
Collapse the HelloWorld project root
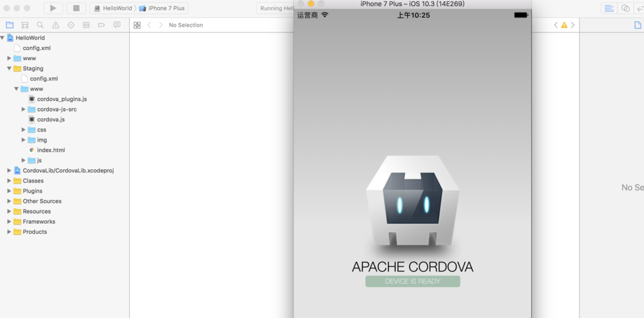(x=2, y=38)
